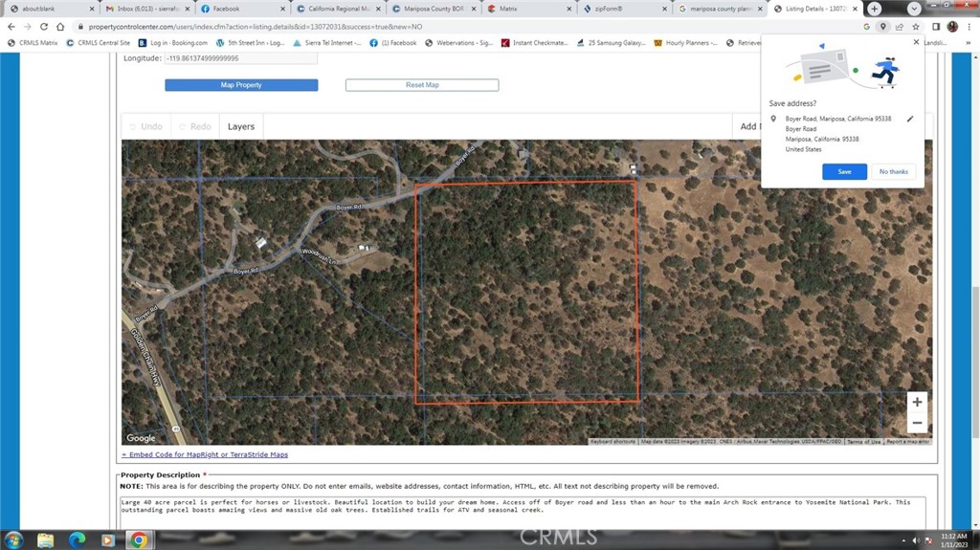Zoom out on the map
The width and height of the screenshot is (980, 550).
[x=917, y=423]
